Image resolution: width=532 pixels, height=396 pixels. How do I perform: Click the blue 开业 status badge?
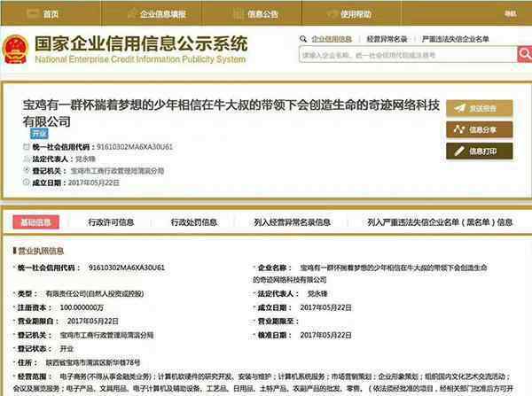tap(39, 133)
